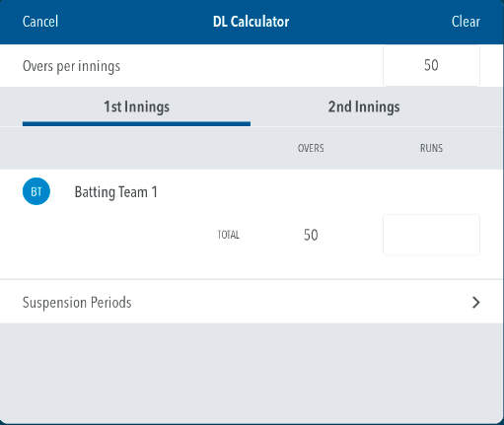The width and height of the screenshot is (504, 425).
Task: Cancel the DL Calculator dialog
Action: point(40,22)
